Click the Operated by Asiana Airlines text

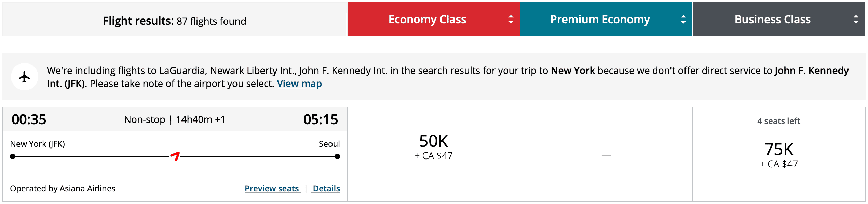(x=63, y=189)
